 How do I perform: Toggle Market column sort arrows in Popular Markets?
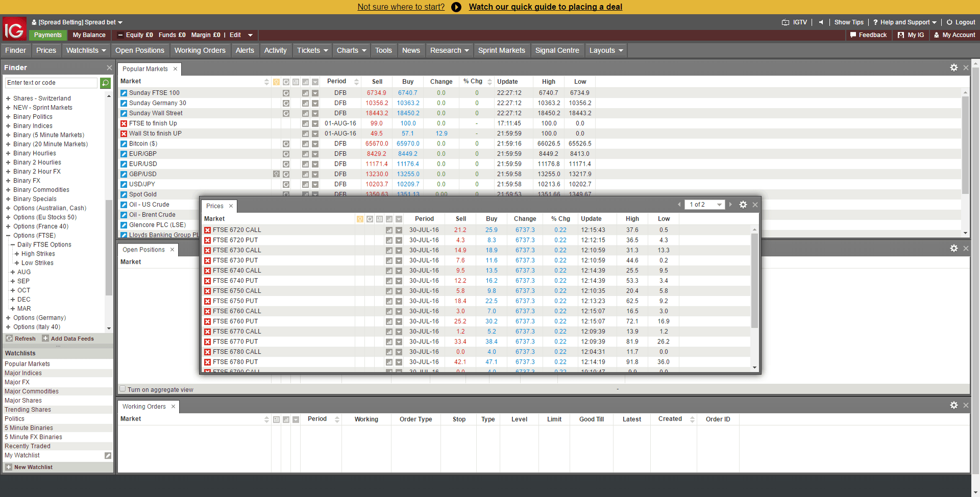266,82
